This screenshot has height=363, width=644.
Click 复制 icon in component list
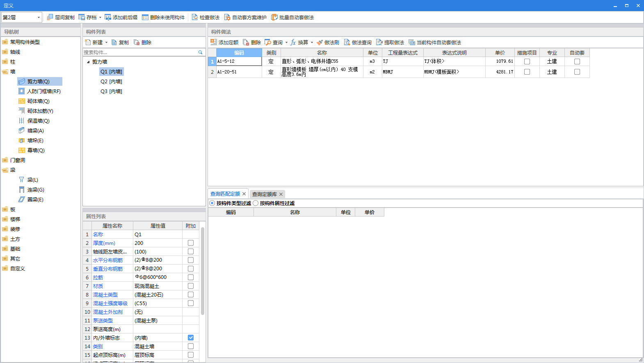[114, 42]
